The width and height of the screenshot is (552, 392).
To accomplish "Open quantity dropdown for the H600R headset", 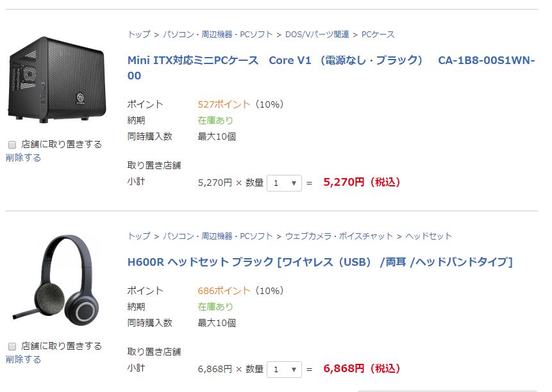I will pos(284,370).
